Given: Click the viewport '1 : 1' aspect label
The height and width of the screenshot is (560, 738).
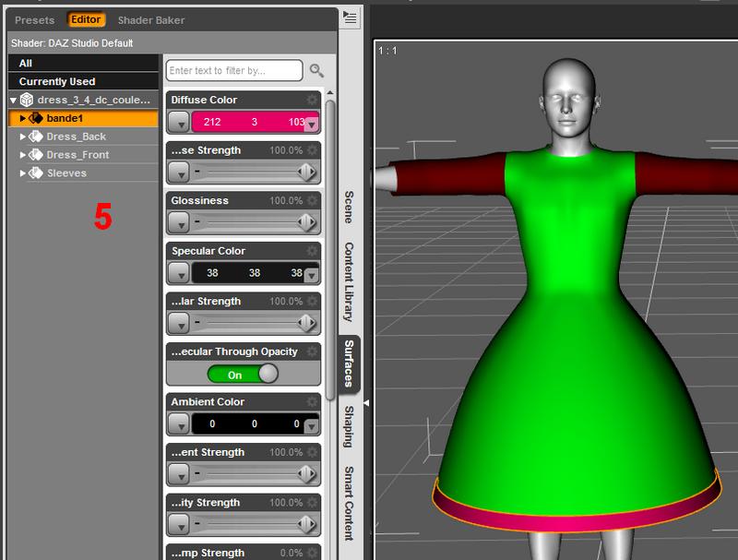Looking at the screenshot, I should 387,51.
